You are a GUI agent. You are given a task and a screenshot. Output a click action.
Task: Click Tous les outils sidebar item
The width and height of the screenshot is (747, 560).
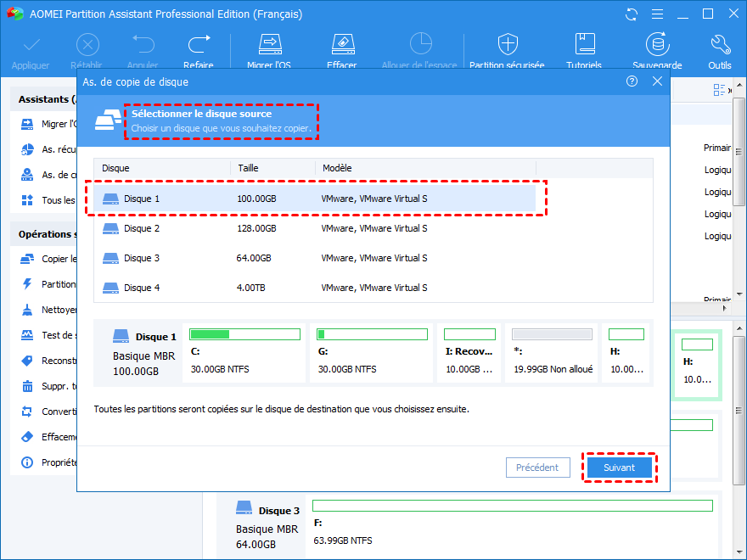(x=48, y=200)
